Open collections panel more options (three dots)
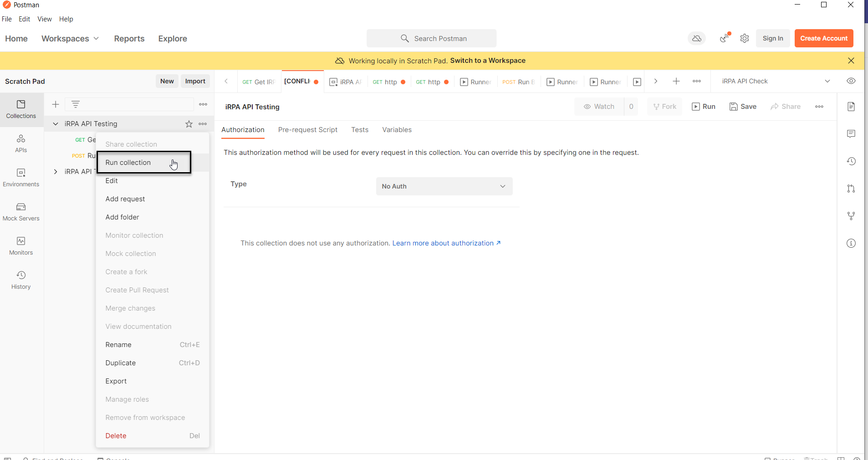The image size is (868, 460). pos(203,104)
